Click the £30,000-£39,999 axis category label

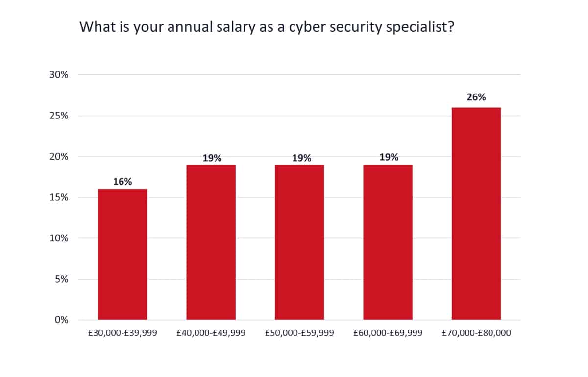tap(122, 333)
